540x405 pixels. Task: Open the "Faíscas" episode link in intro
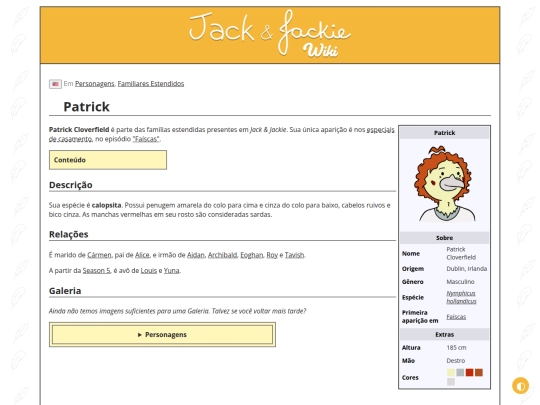[x=146, y=139]
